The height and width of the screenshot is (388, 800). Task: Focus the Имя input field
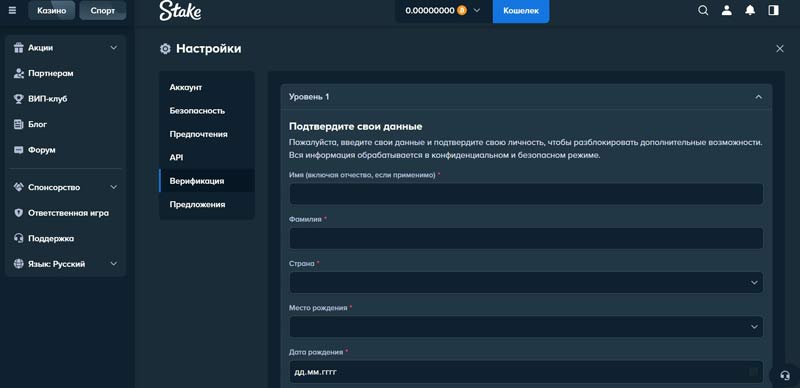click(526, 194)
